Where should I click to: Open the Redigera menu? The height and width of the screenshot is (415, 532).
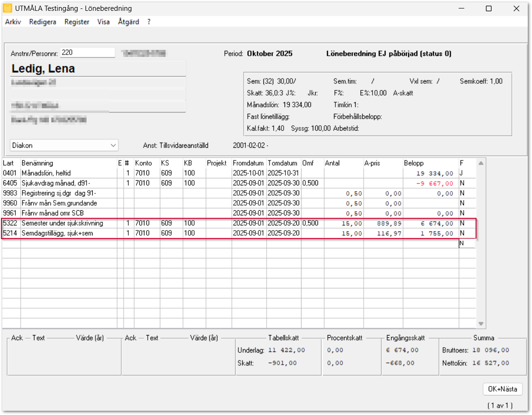pos(42,22)
